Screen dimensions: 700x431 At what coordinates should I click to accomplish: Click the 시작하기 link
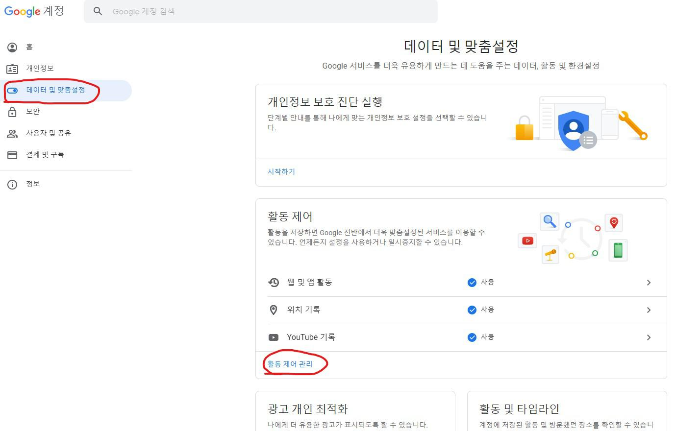281,172
